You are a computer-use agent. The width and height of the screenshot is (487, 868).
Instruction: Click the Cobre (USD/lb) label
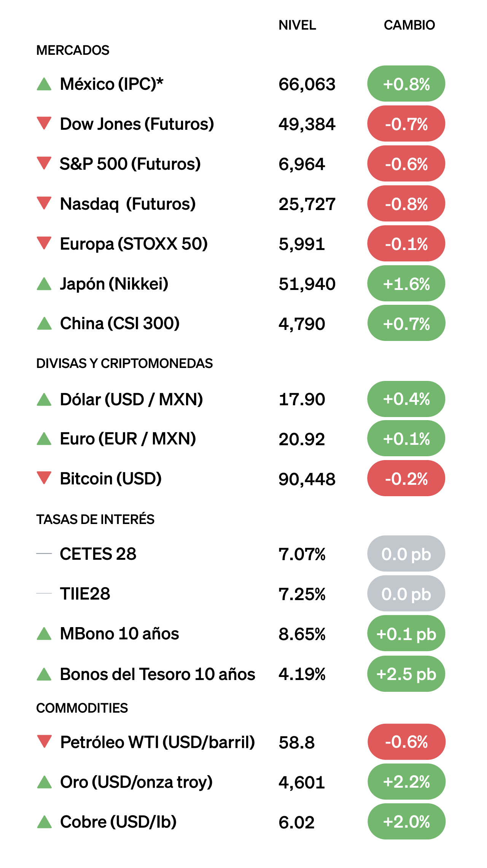pos(118,822)
